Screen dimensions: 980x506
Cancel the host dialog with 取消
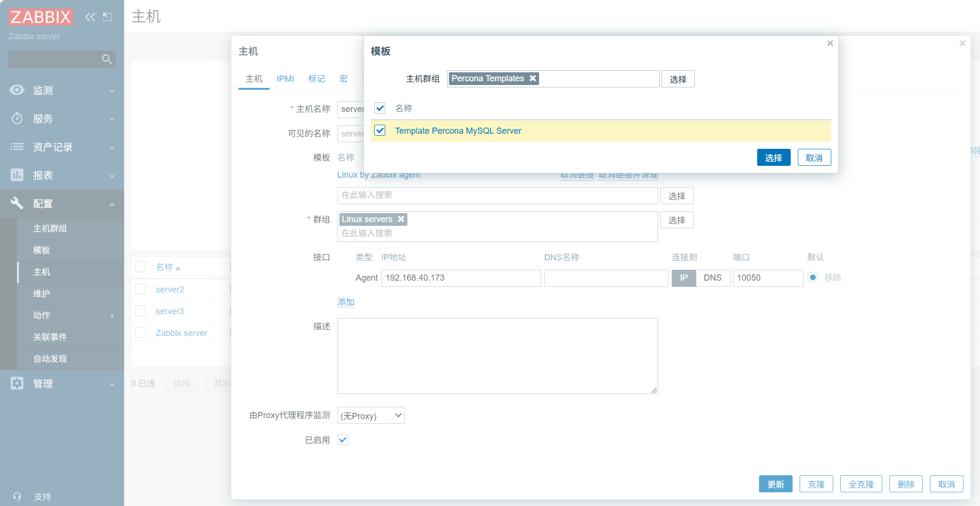pyautogui.click(x=946, y=484)
